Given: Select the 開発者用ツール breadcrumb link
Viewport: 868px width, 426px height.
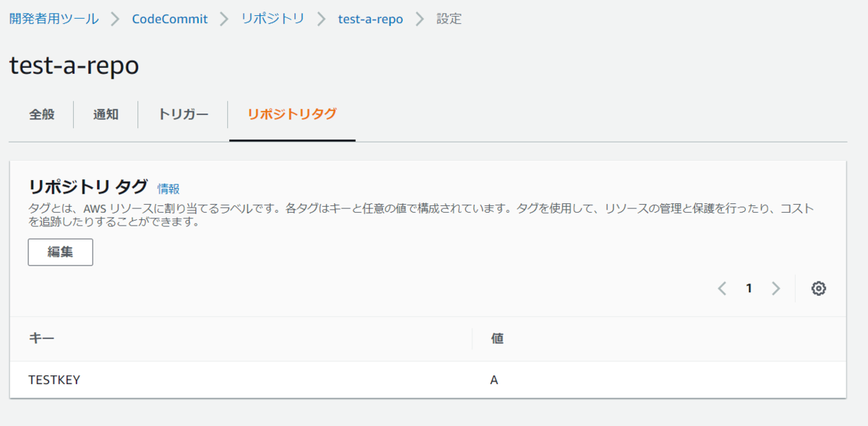Looking at the screenshot, I should pos(52,19).
